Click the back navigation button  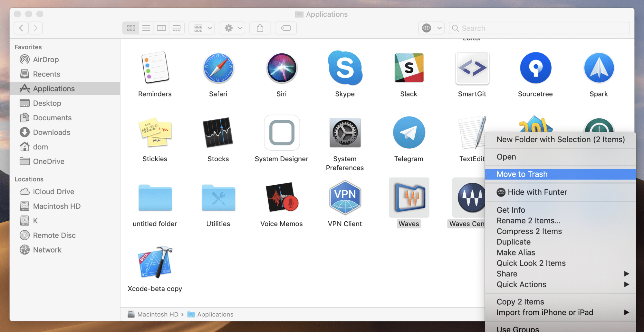pos(21,28)
